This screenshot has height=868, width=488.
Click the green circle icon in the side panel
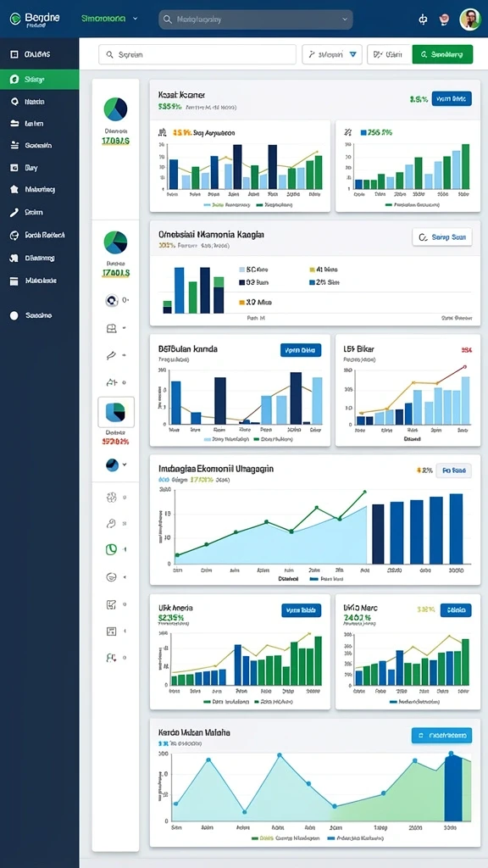tap(111, 549)
